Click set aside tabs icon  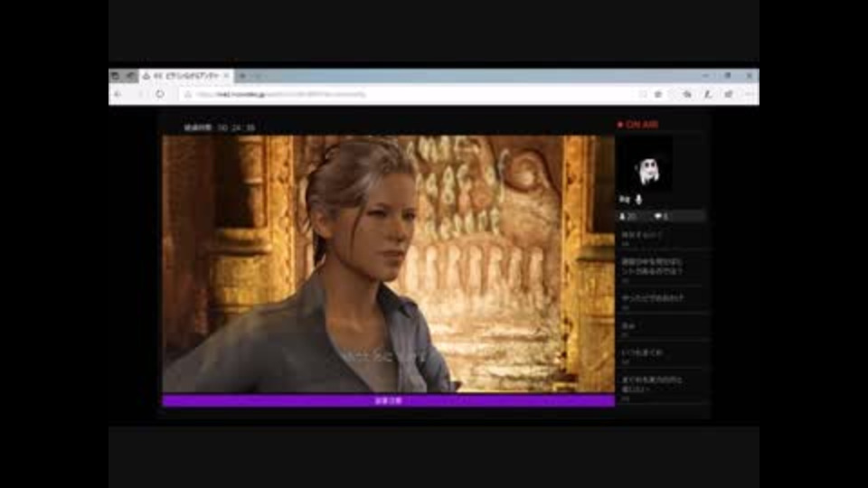point(130,76)
